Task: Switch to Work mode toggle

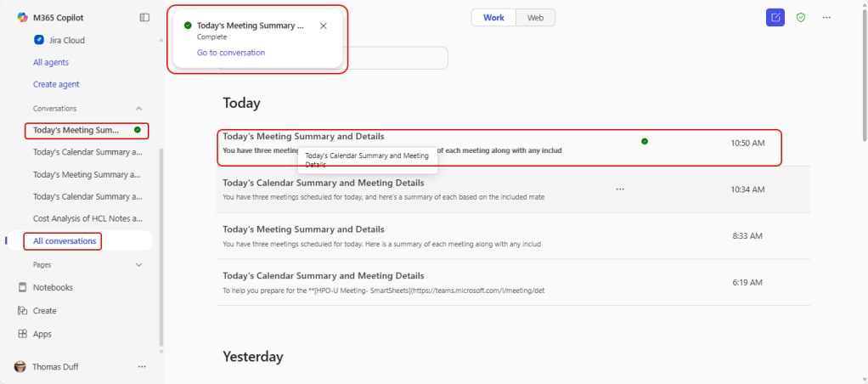Action: click(x=493, y=17)
